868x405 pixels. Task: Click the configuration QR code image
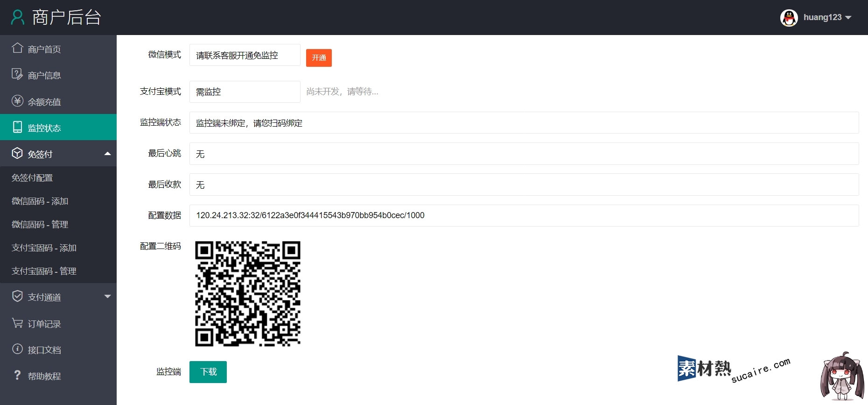point(248,294)
